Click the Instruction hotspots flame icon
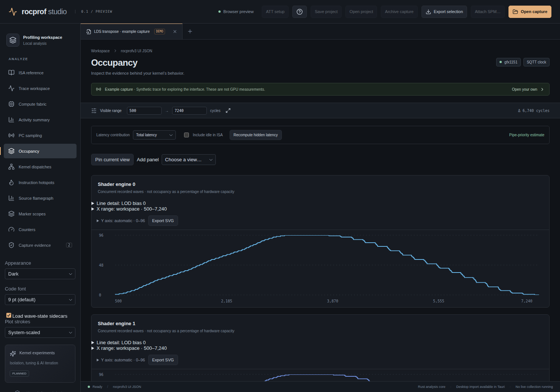560x392 pixels. click(x=11, y=183)
